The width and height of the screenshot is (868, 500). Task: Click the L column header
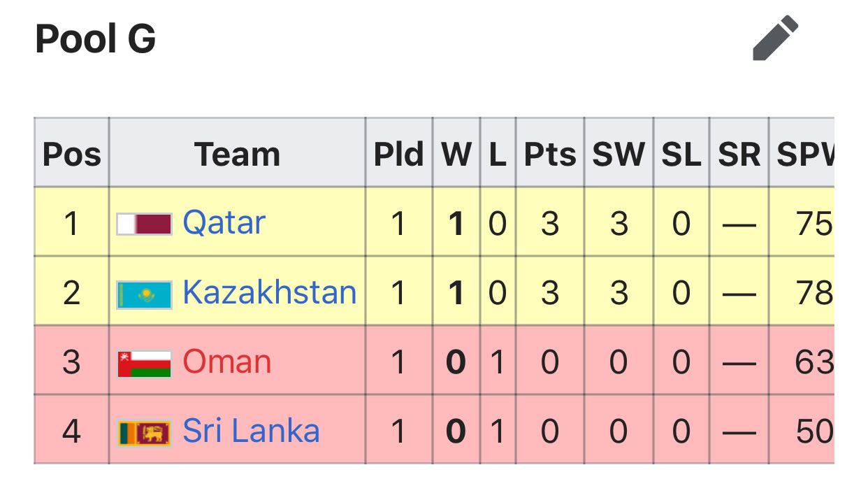pos(498,153)
